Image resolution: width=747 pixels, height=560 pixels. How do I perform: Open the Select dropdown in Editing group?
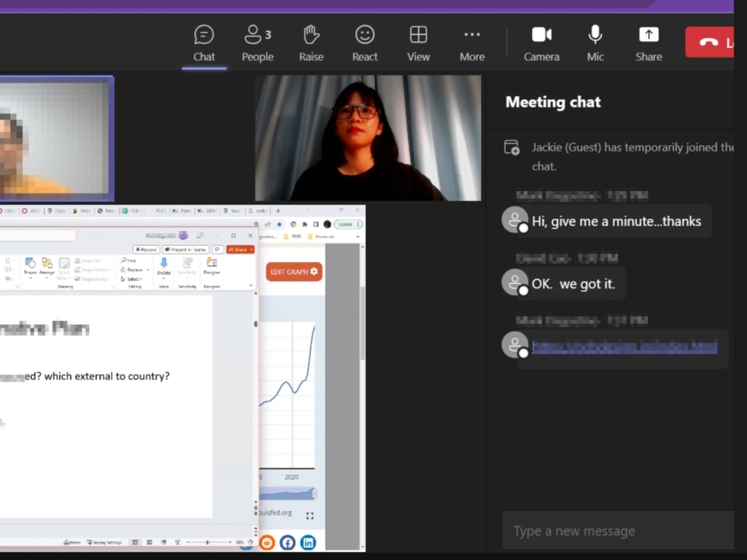(x=131, y=279)
